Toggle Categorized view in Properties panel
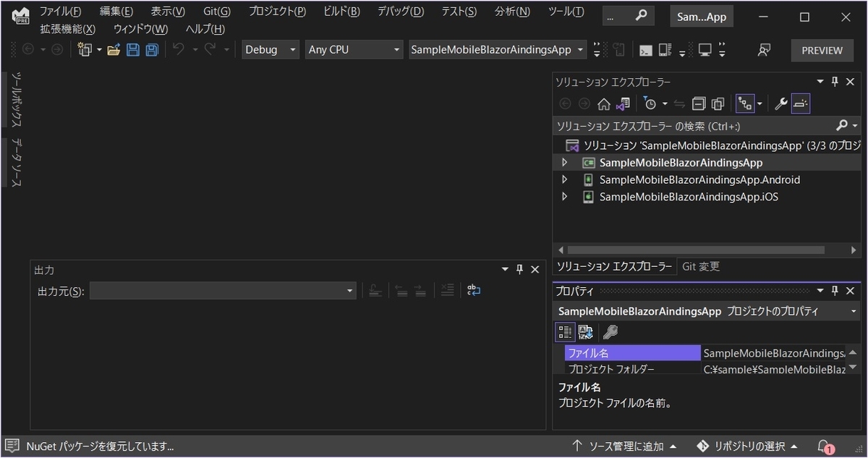Image resolution: width=868 pixels, height=458 pixels. point(566,332)
